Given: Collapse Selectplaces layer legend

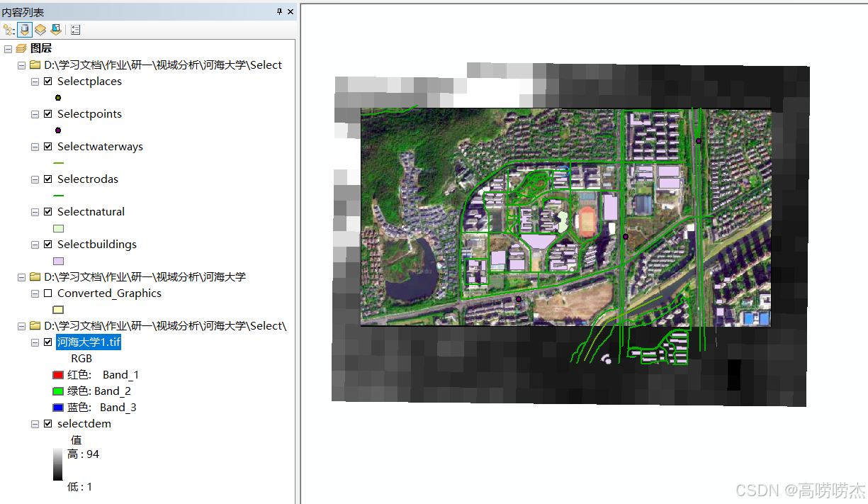Looking at the screenshot, I should click(x=35, y=82).
